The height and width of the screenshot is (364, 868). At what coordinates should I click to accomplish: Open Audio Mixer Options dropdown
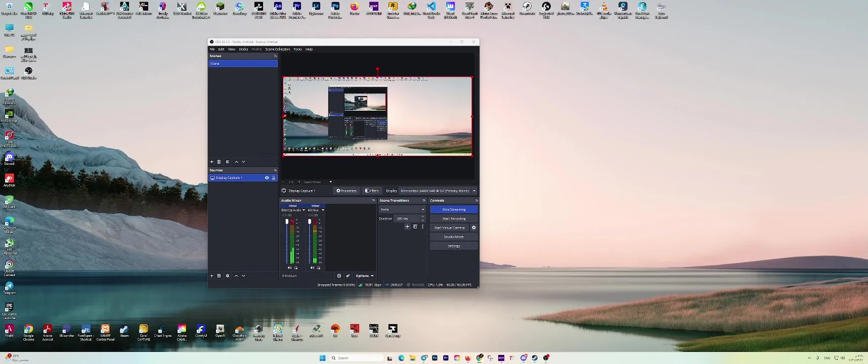coord(365,276)
